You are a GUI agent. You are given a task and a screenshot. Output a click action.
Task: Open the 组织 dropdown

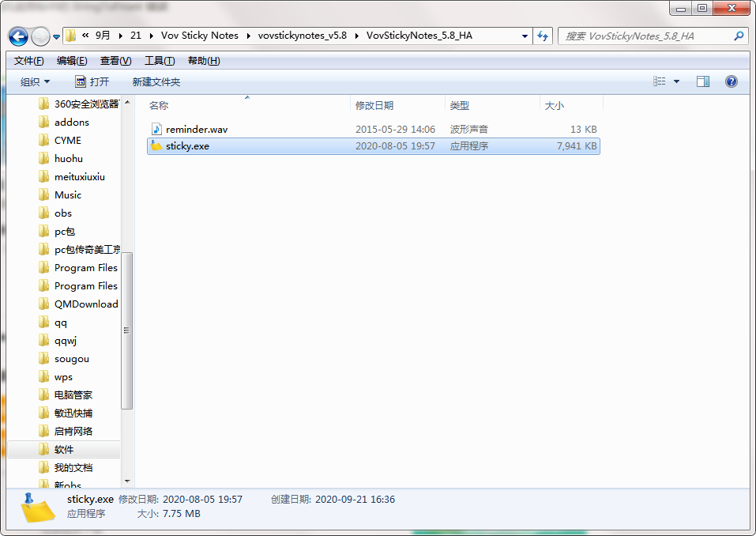35,82
